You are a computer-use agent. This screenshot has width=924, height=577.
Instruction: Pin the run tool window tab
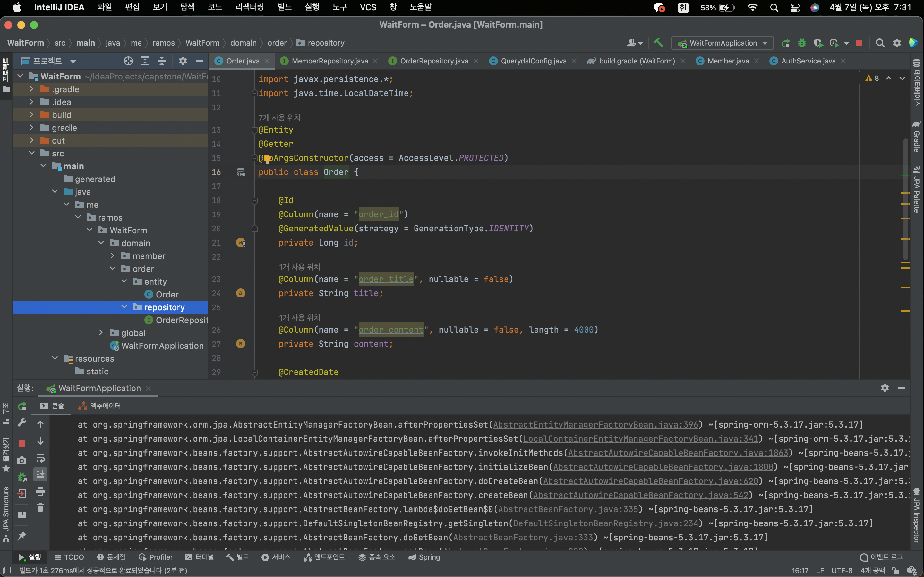22,536
